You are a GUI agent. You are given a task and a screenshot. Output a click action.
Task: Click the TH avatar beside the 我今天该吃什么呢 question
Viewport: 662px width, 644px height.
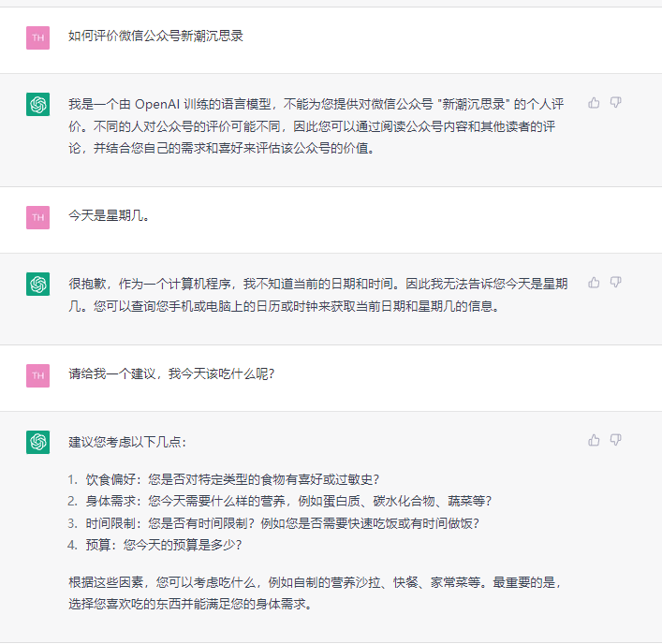(38, 375)
